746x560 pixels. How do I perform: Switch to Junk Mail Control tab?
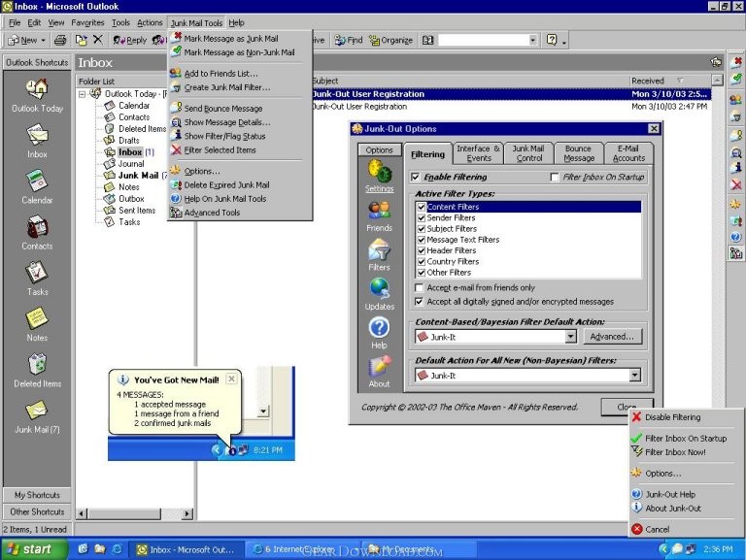point(528,153)
